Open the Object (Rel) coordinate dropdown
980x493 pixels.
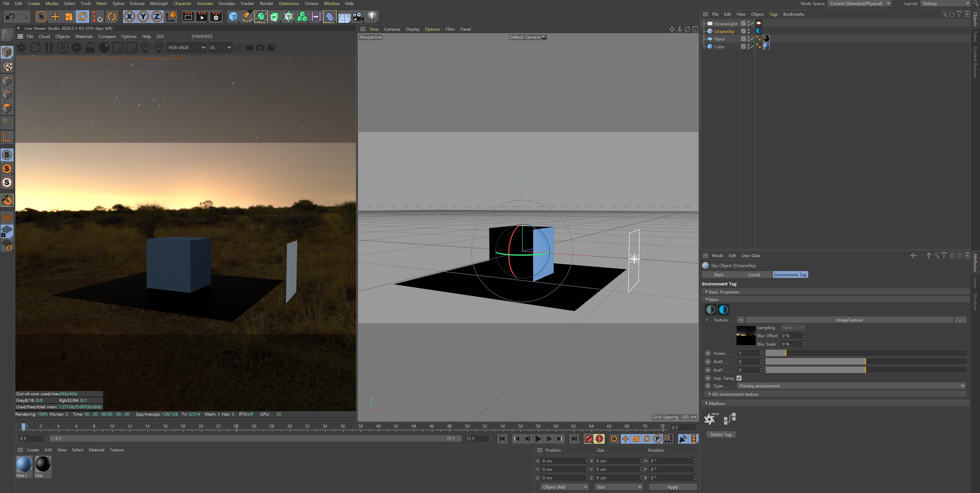click(x=565, y=487)
